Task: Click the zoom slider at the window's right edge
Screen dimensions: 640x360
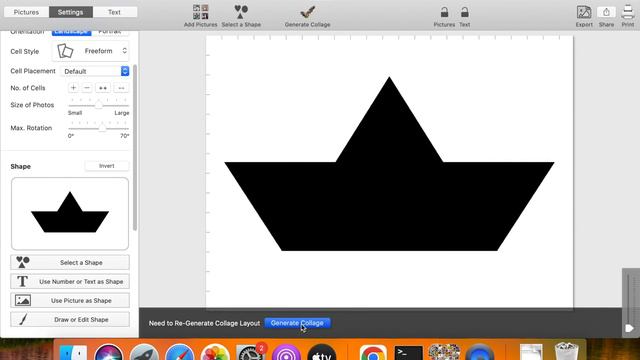Action: tap(629, 302)
